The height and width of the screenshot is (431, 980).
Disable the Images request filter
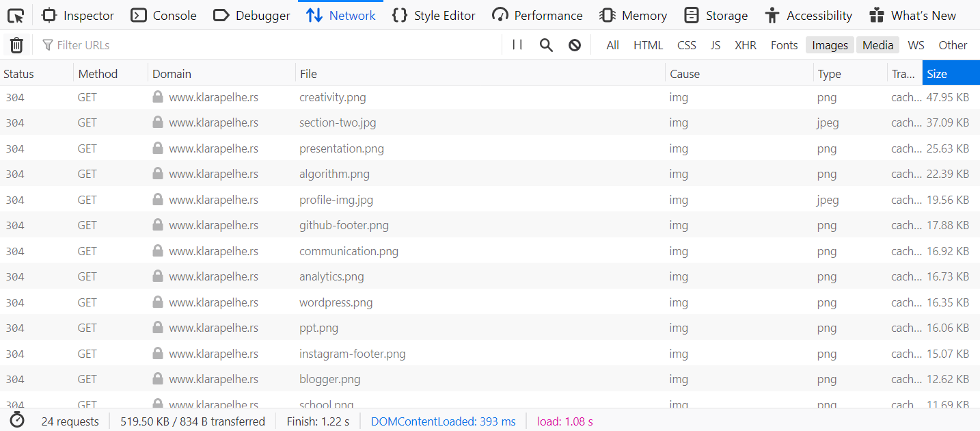coord(829,44)
